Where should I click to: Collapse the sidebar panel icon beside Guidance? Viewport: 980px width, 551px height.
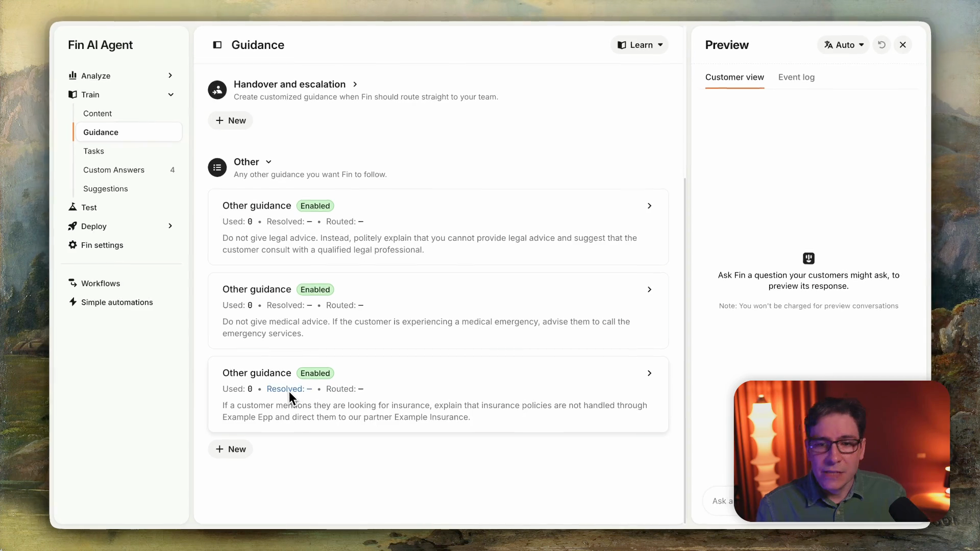pyautogui.click(x=217, y=45)
